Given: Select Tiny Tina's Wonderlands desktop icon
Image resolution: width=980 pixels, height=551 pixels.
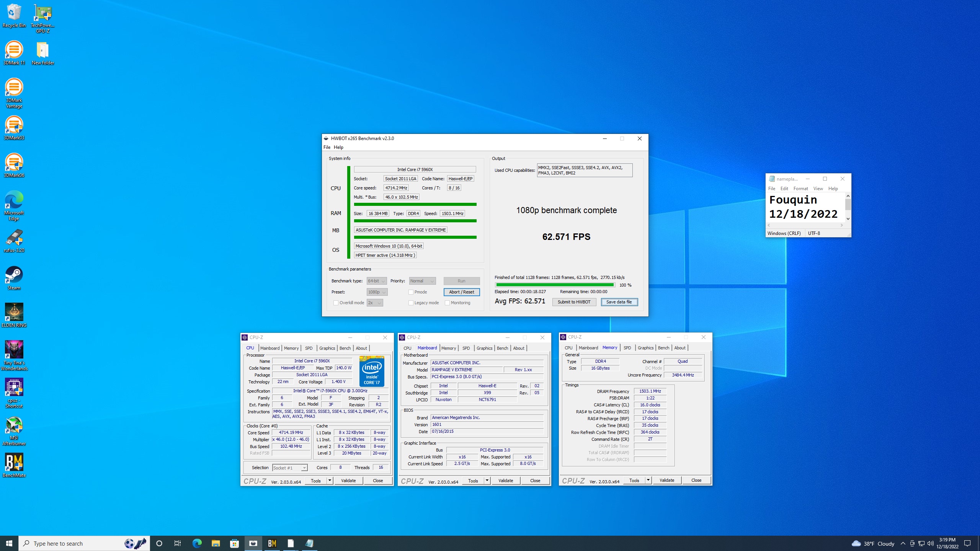Looking at the screenshot, I should pyautogui.click(x=14, y=356).
